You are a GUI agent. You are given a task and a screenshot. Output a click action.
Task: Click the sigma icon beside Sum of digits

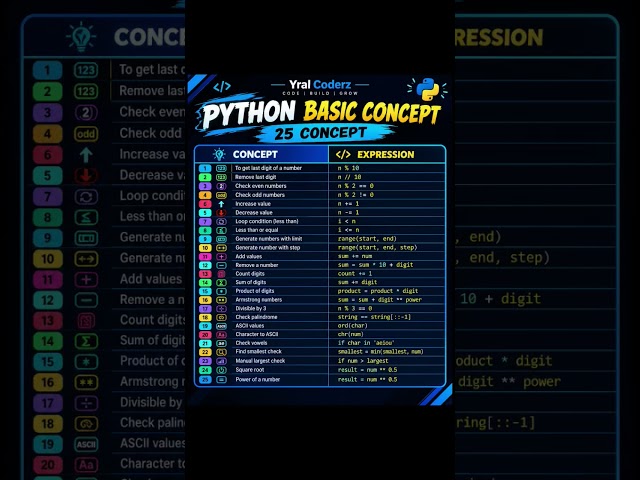[x=221, y=282]
